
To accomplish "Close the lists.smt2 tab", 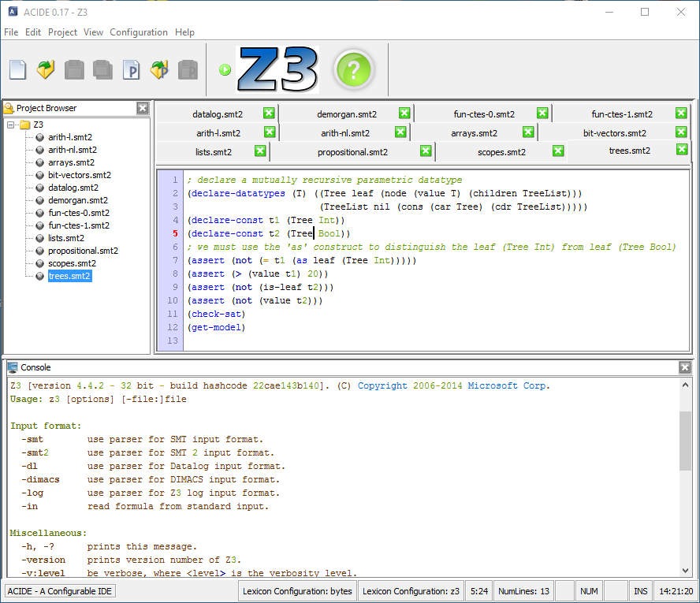I will 260,151.
